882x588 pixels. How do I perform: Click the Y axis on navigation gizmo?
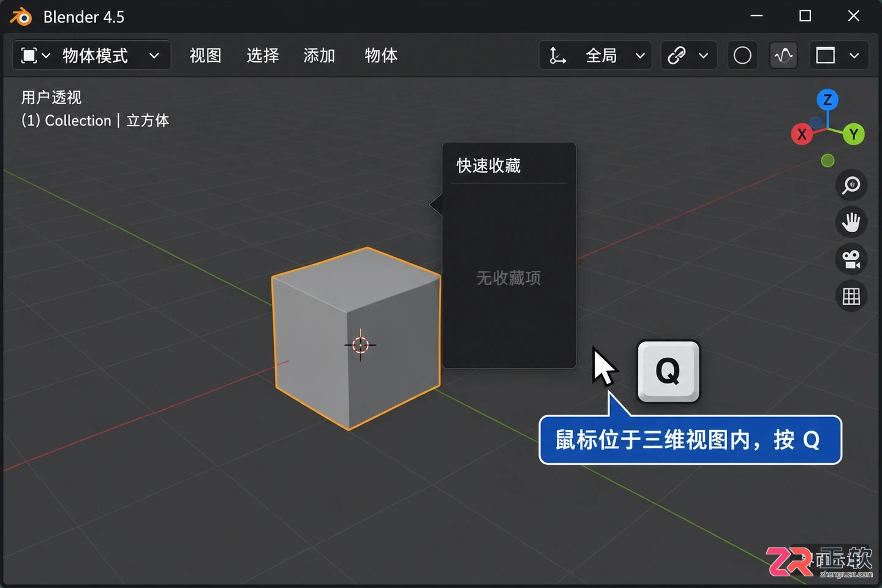click(x=853, y=134)
